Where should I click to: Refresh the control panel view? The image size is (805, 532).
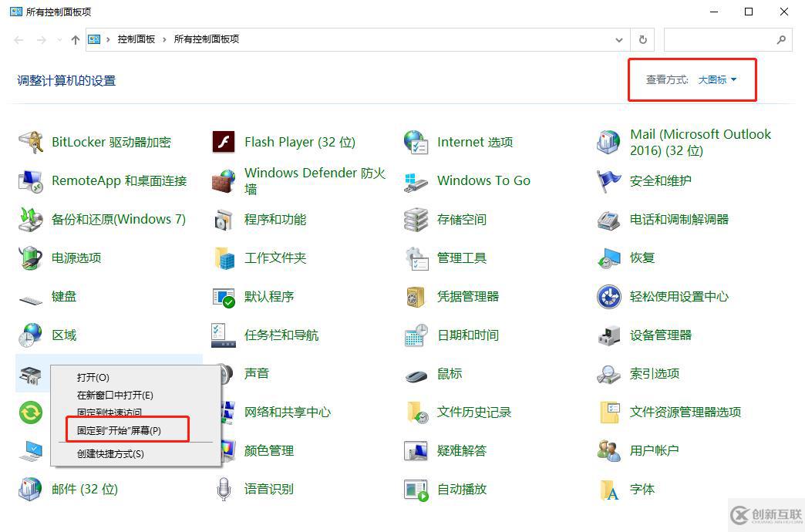643,39
